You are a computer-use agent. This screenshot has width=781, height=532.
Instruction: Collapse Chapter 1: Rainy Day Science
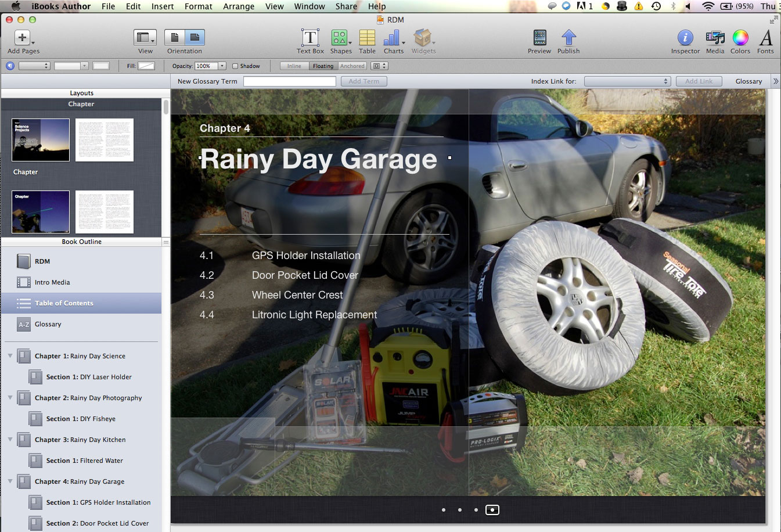[10, 356]
